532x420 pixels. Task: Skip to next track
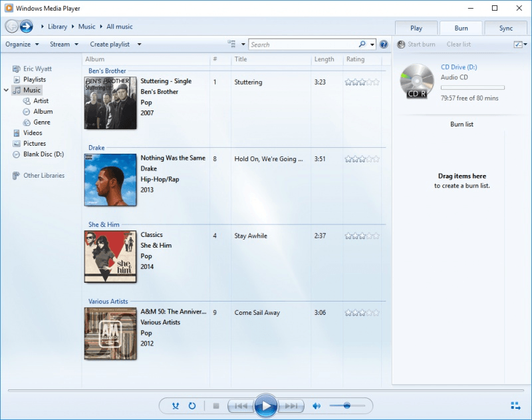click(x=291, y=406)
